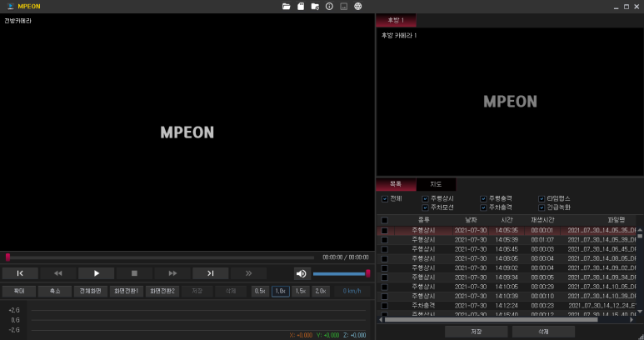
Task: Click the playback seek bar handle
Action: coord(7,257)
